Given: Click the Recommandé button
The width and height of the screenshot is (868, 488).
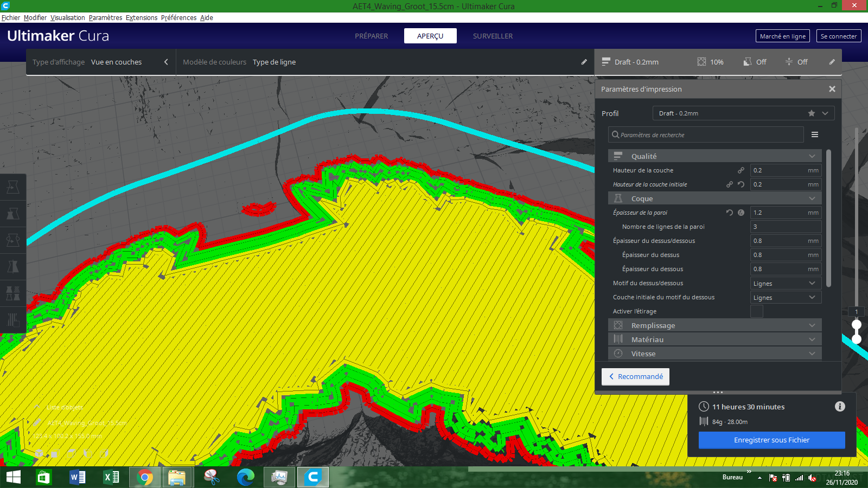Looking at the screenshot, I should pyautogui.click(x=635, y=377).
